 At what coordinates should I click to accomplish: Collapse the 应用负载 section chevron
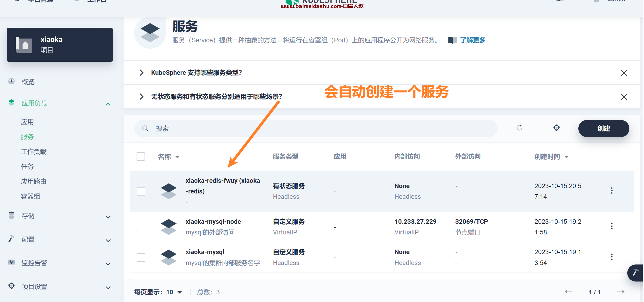pos(108,104)
